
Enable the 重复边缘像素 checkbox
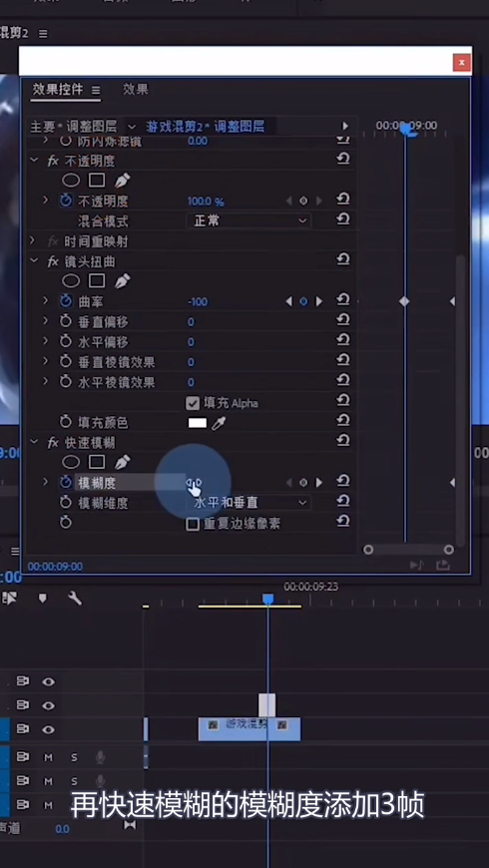pyautogui.click(x=193, y=524)
